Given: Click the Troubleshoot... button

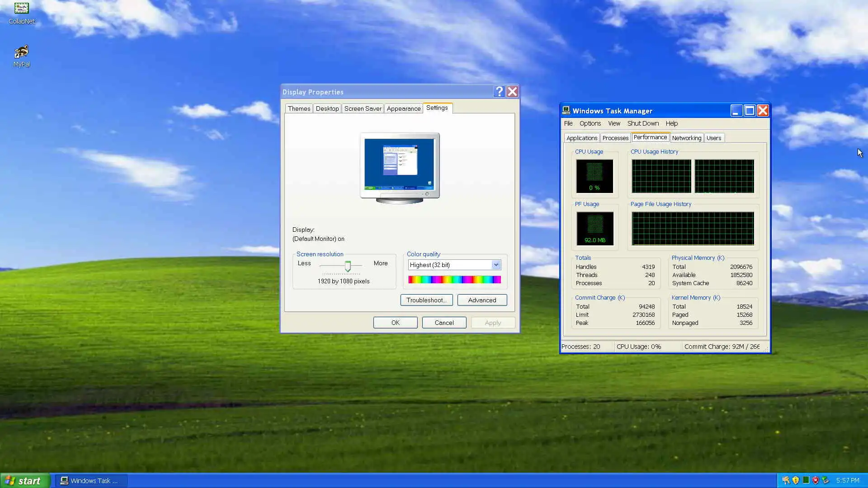Looking at the screenshot, I should pyautogui.click(x=426, y=300).
